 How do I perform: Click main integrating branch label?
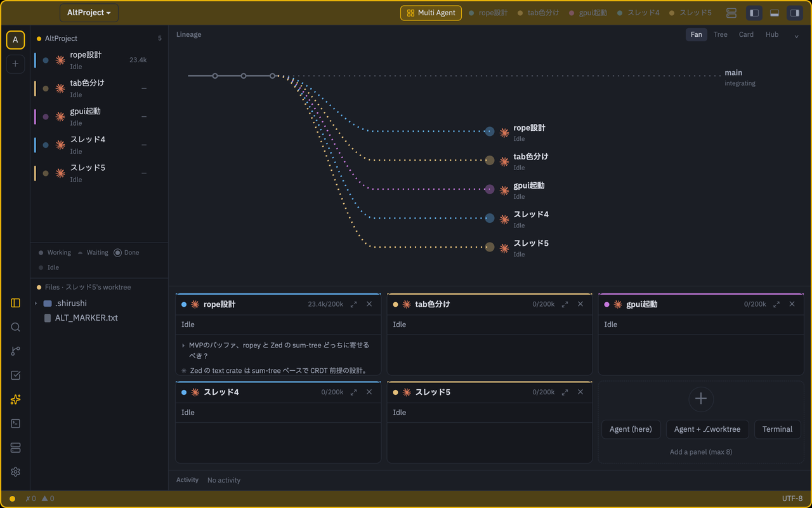(740, 77)
